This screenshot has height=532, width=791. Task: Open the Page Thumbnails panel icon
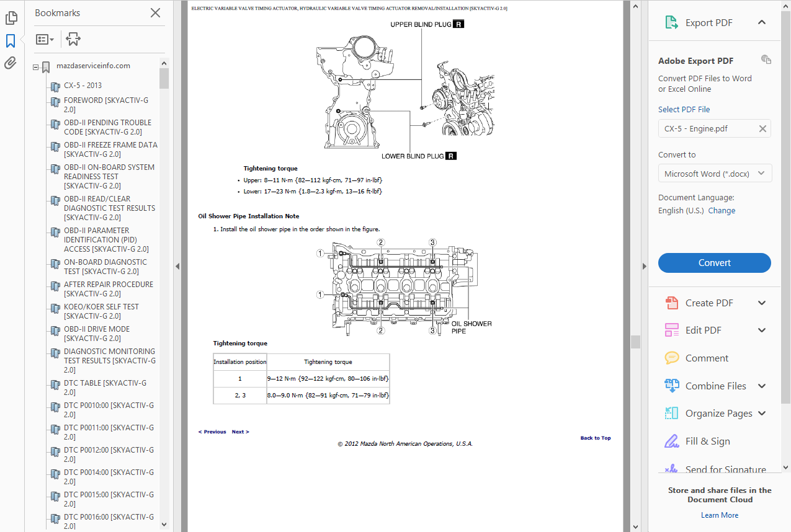click(x=11, y=18)
